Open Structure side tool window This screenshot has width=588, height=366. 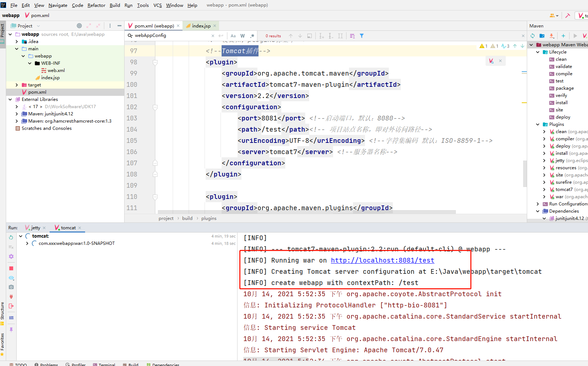click(x=3, y=314)
